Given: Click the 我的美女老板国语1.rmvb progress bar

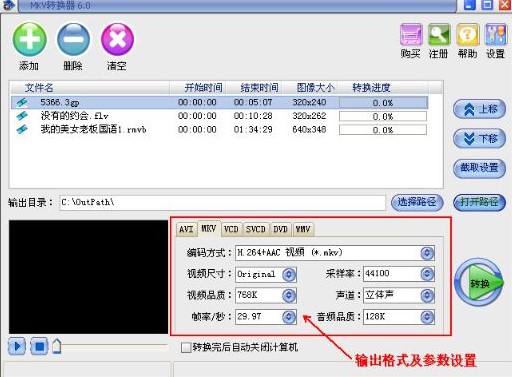Looking at the screenshot, I should coord(383,130).
